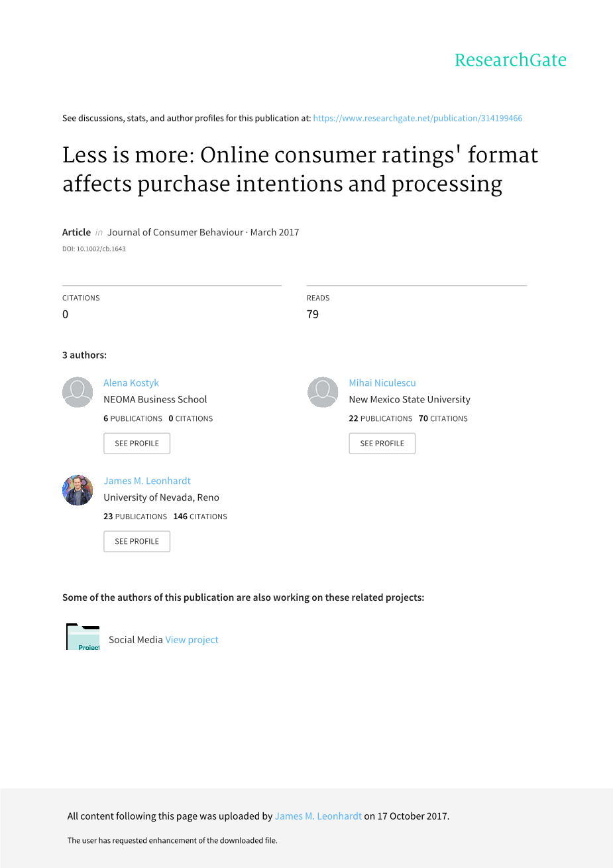Open James M. Leonhardt author link
The image size is (613, 868).
click(x=147, y=481)
